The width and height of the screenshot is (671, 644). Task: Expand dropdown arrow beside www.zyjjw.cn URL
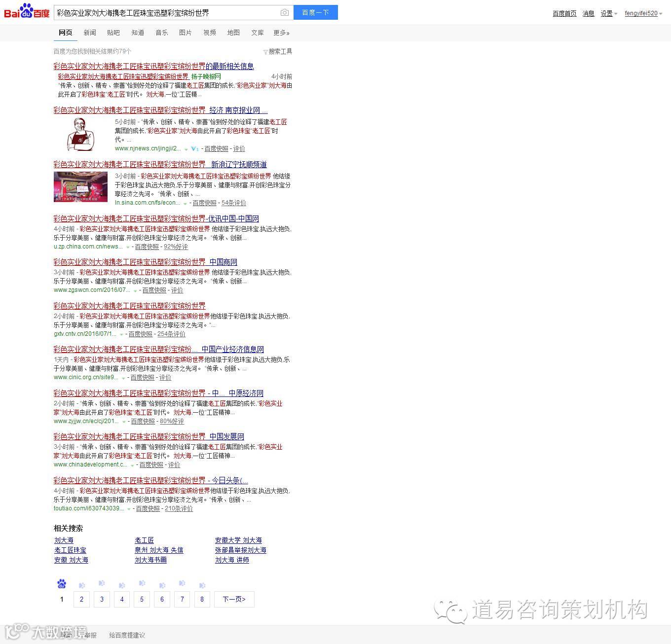[124, 422]
